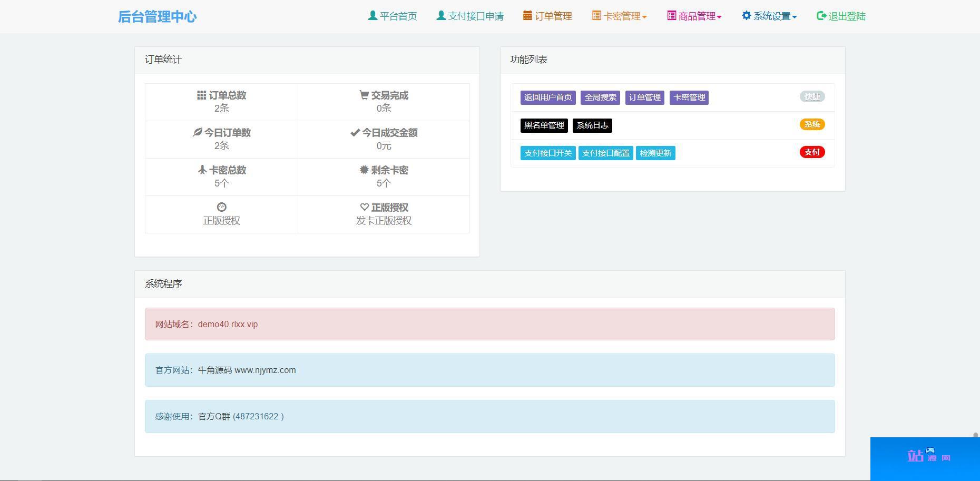Click the grey 快捷 badge
This screenshot has width=980, height=481.
click(x=812, y=96)
